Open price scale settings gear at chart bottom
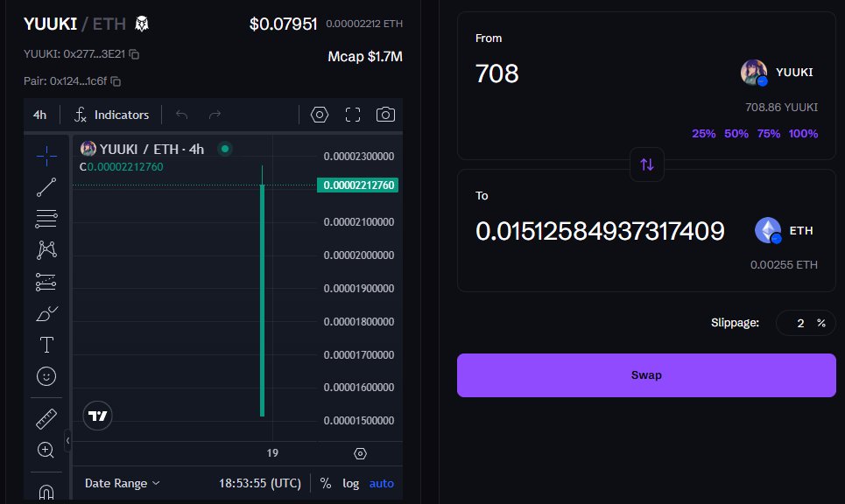845x504 pixels. (360, 454)
